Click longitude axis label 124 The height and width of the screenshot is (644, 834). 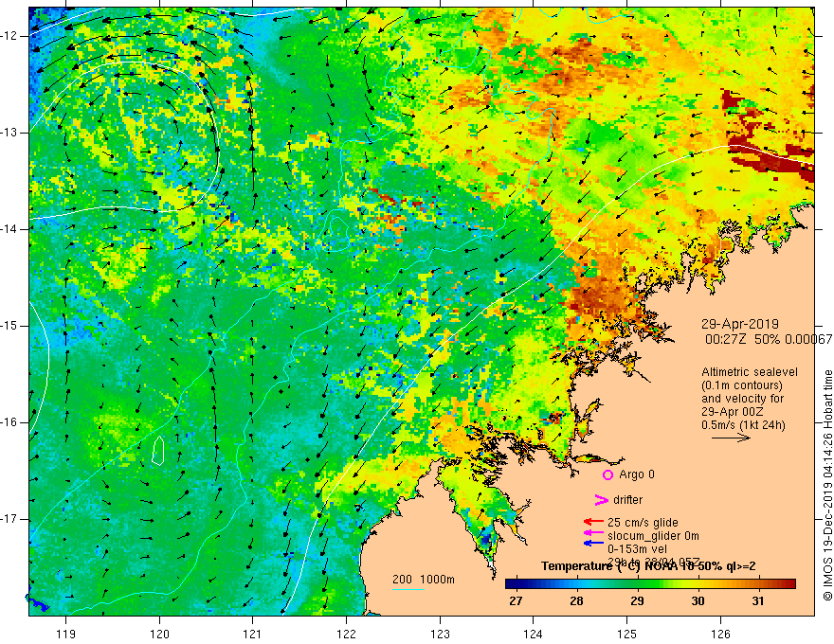[x=534, y=634]
